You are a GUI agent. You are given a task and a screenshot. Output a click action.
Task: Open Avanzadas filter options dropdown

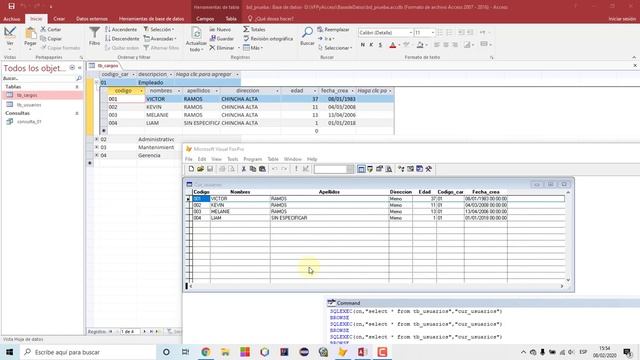(160, 38)
